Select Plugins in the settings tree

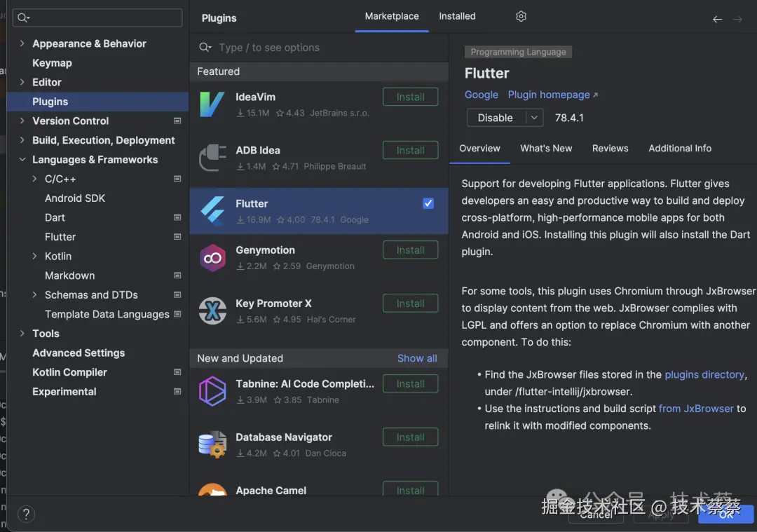point(97,102)
